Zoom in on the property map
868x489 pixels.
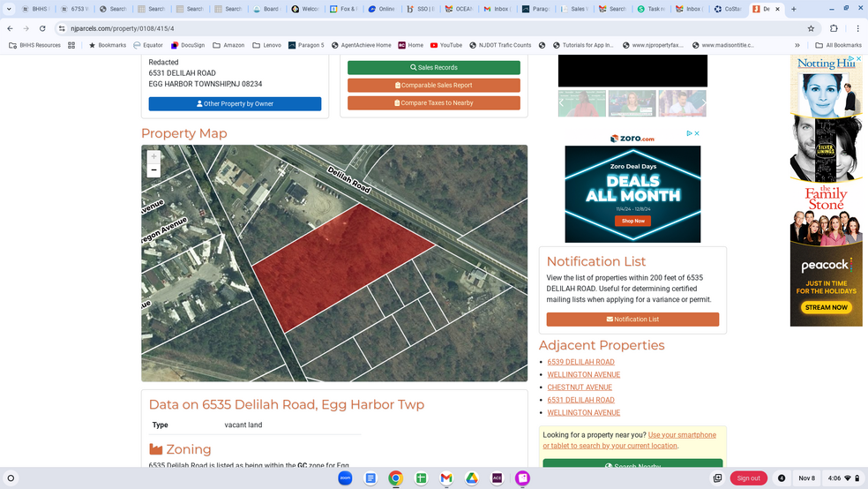[153, 157]
